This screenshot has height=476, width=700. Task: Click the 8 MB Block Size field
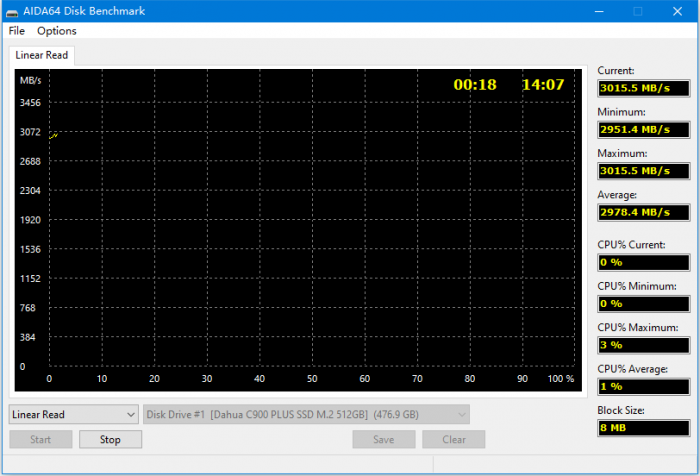tap(643, 428)
